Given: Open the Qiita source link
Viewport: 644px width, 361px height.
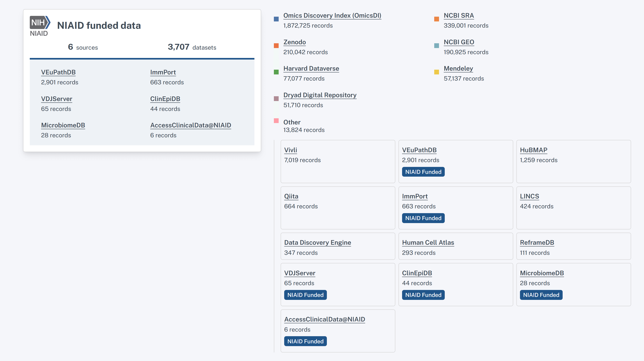Looking at the screenshot, I should pyautogui.click(x=291, y=196).
